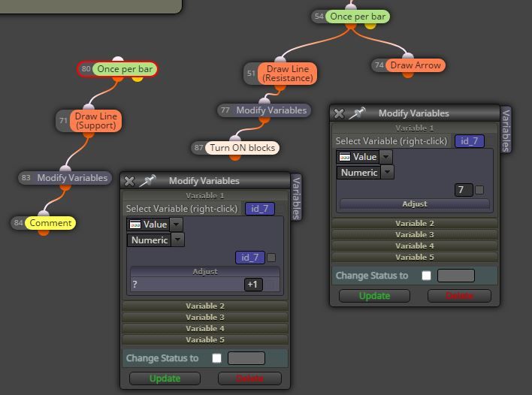This screenshot has height=395, width=532.
Task: Toggle checkbox beside id_7 value in left panel
Action: tap(271, 258)
